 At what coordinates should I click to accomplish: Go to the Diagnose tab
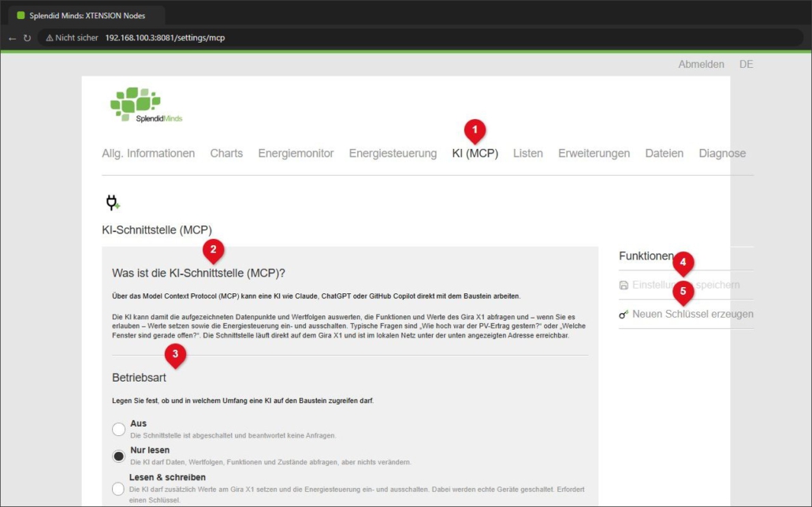[x=722, y=153]
